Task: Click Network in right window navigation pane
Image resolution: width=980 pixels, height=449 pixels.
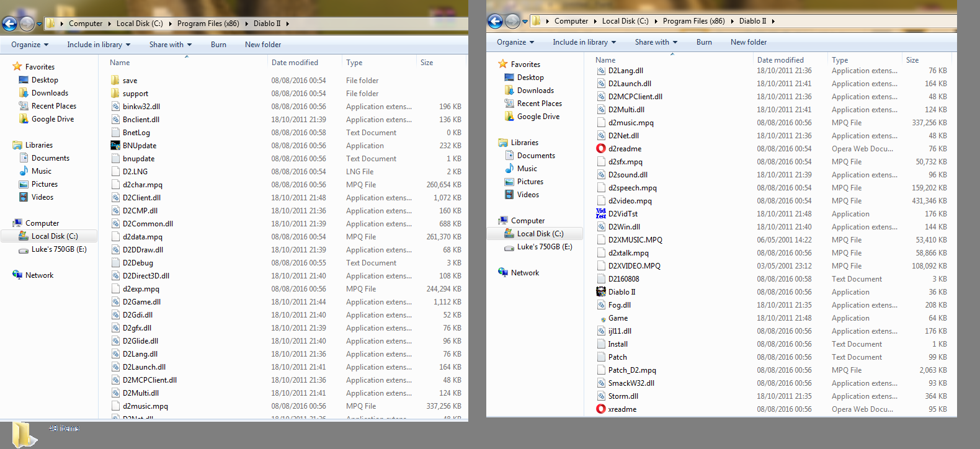Action: tap(525, 273)
